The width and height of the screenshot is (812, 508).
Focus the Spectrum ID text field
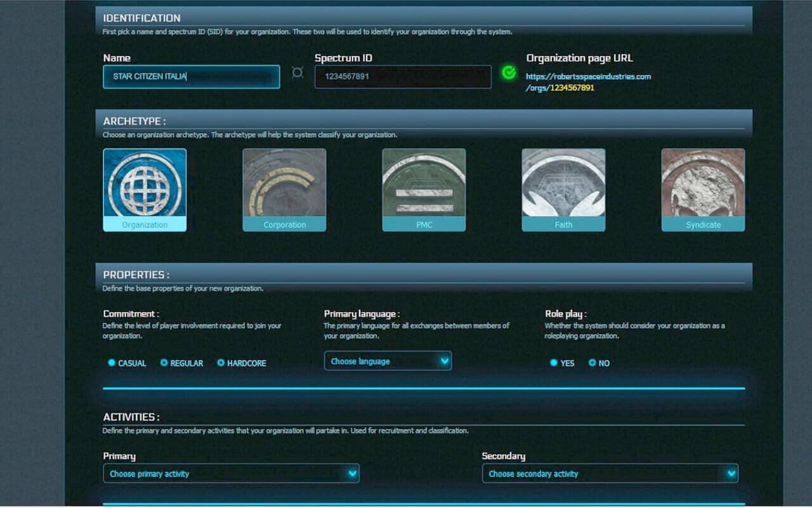(402, 77)
